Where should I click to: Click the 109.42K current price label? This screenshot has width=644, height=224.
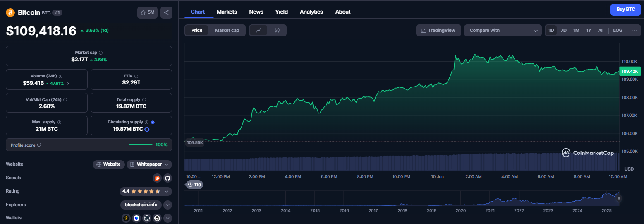(x=630, y=72)
